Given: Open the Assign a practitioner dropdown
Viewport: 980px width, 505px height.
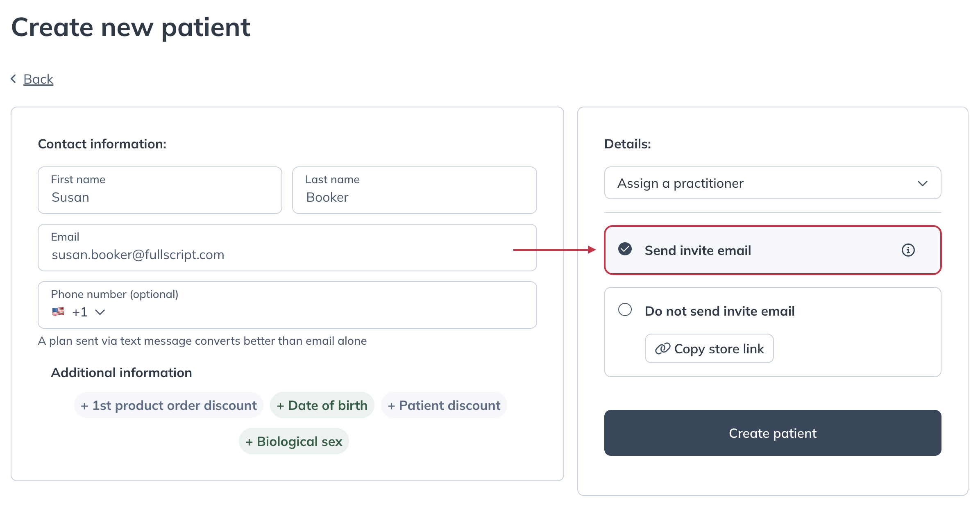Looking at the screenshot, I should 773,183.
